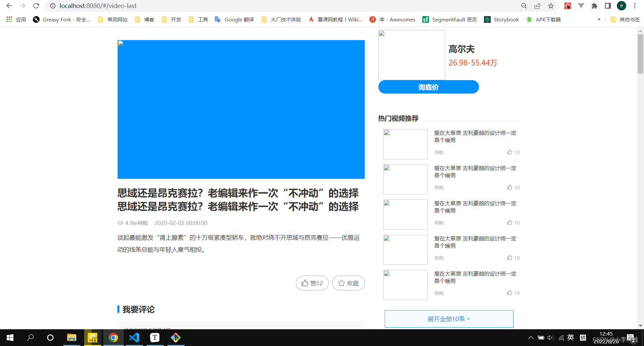This screenshot has height=346, width=644.
Task: Open SegmentFault 思否 bookmark
Action: [449, 19]
